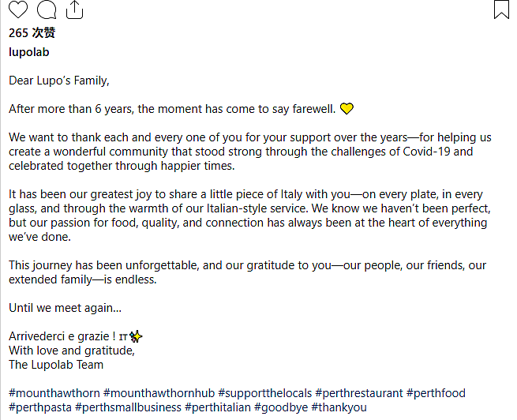Image resolution: width=517 pixels, height=420 pixels.
Task: Open the #mounthawthornhub hashtag
Action: (159, 393)
